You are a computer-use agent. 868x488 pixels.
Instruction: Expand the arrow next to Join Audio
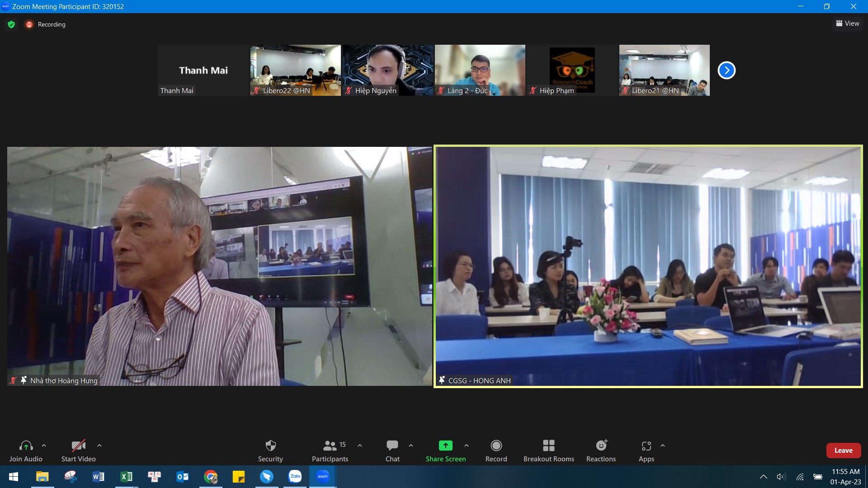[44, 446]
